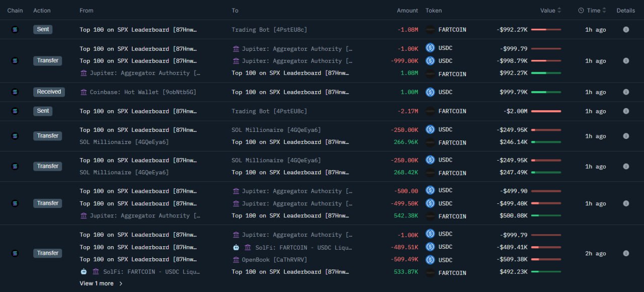The height and width of the screenshot is (292, 644).
Task: Click the From column header
Action: coord(87,11)
